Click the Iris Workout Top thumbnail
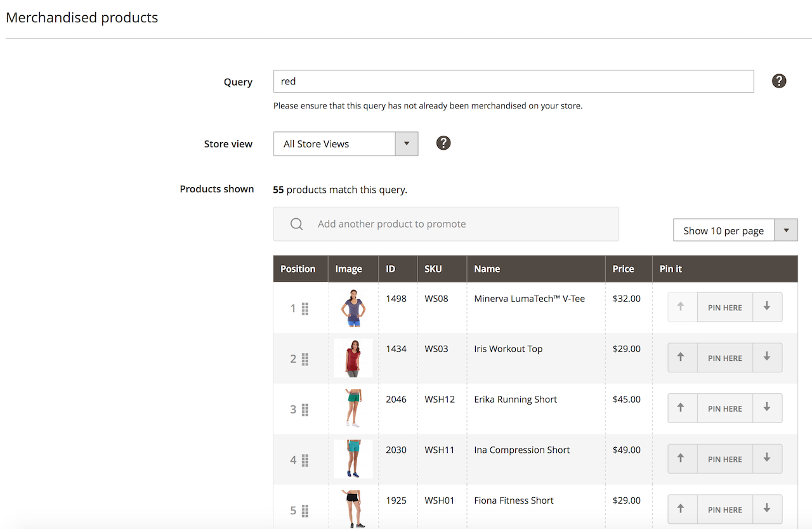 pos(353,357)
